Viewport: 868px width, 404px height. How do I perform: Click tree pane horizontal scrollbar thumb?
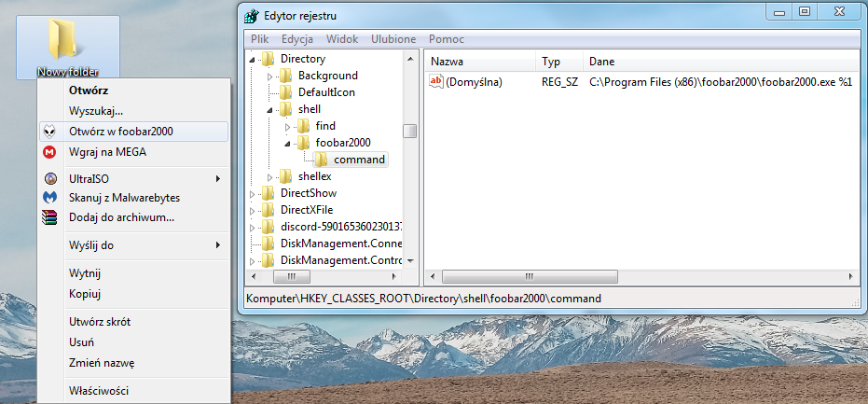(292, 276)
